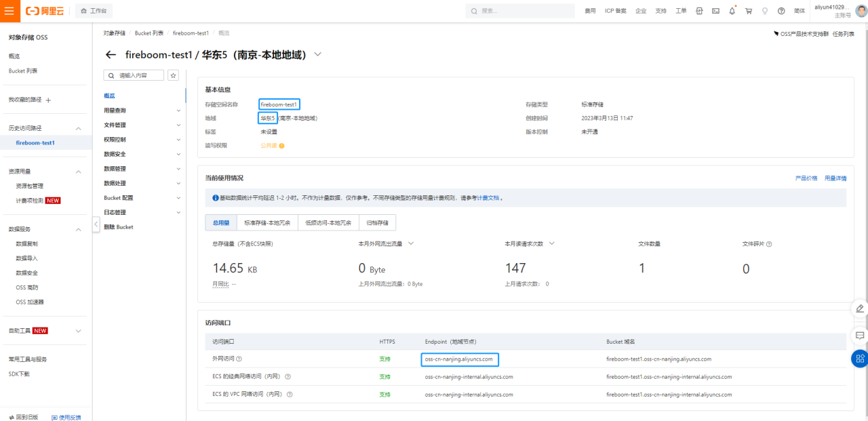Open the shopping cart

click(748, 11)
